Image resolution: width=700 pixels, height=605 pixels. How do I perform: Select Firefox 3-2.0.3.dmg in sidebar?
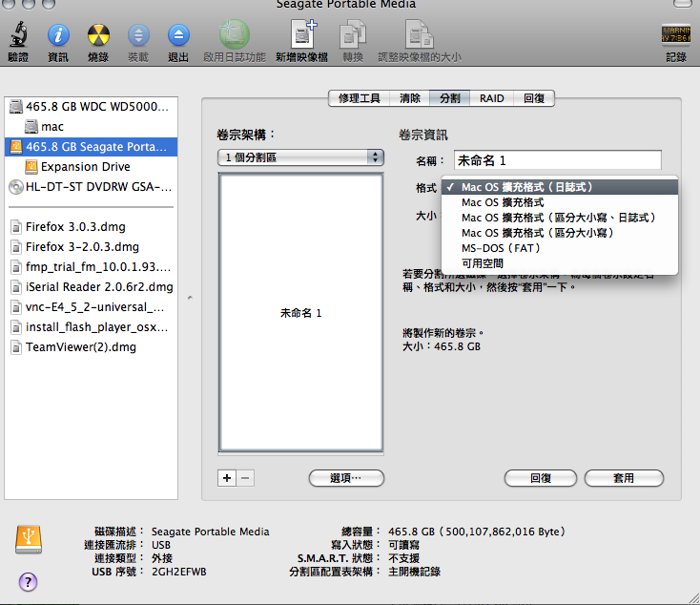coord(91,246)
